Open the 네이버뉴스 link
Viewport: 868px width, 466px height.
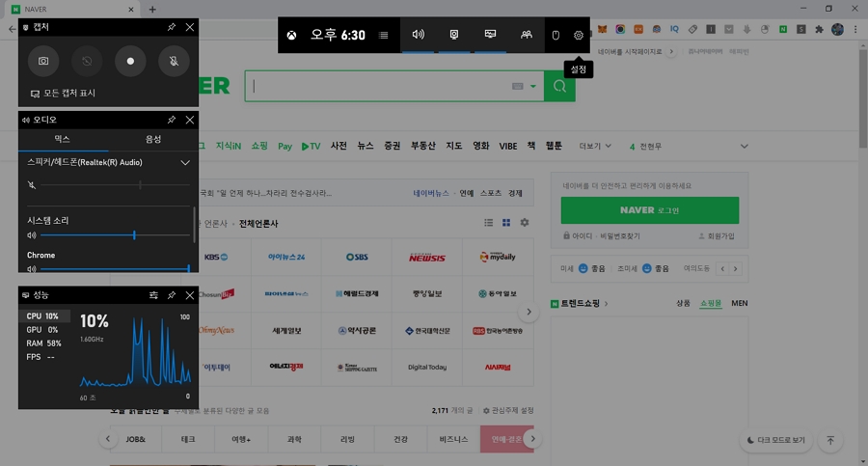[431, 193]
